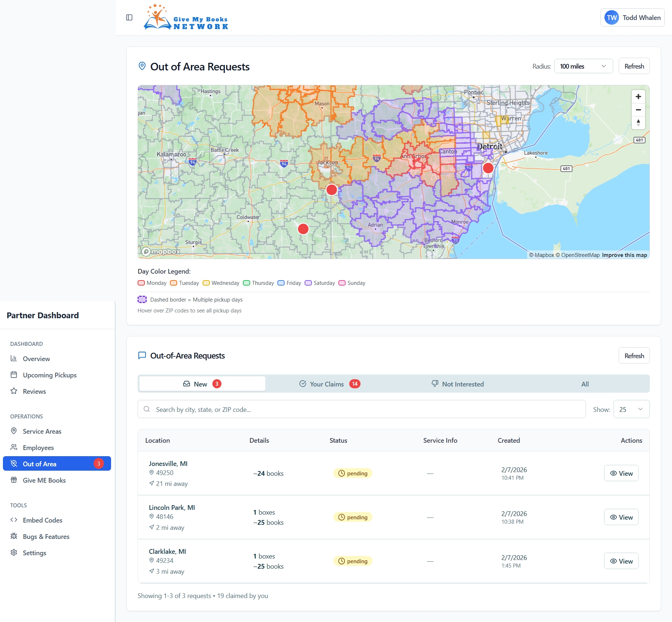The width and height of the screenshot is (672, 622).
Task: Switch to the Not Interested tab
Action: [458, 384]
